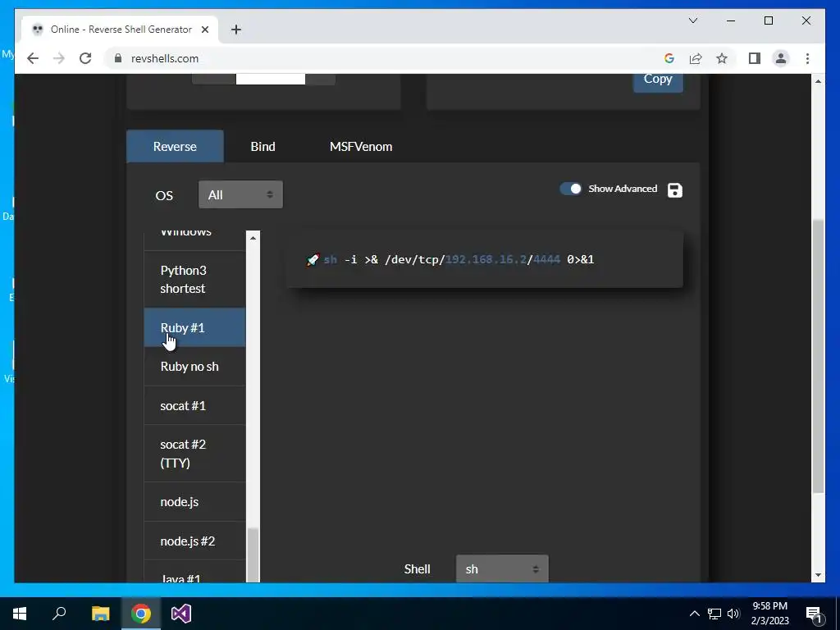Screen dimensions: 840x630
Task: Click the taskbar search magnifier
Action: tap(59, 614)
